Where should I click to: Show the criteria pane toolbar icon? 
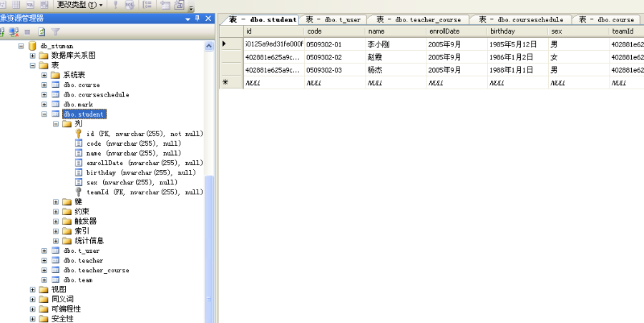(x=16, y=5)
